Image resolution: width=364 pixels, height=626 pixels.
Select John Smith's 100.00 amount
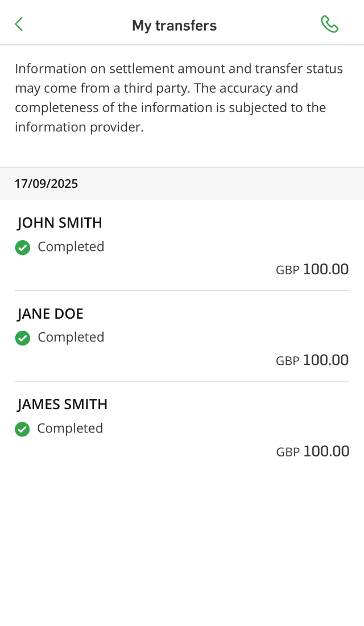pyautogui.click(x=325, y=269)
